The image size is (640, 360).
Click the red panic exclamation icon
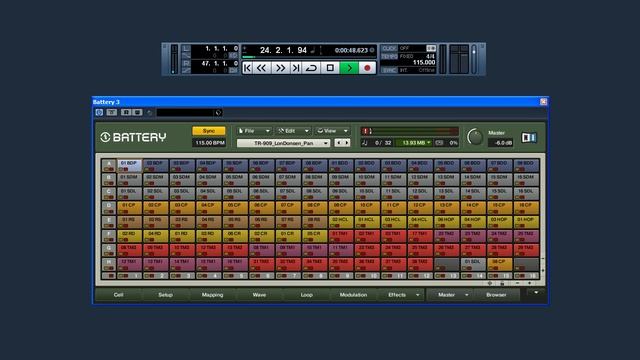[366, 131]
